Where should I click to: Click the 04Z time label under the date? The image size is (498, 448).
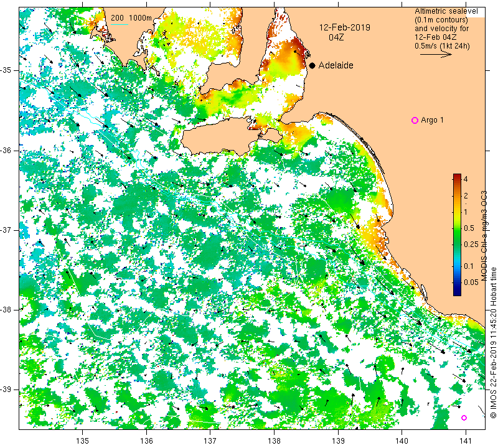336,37
